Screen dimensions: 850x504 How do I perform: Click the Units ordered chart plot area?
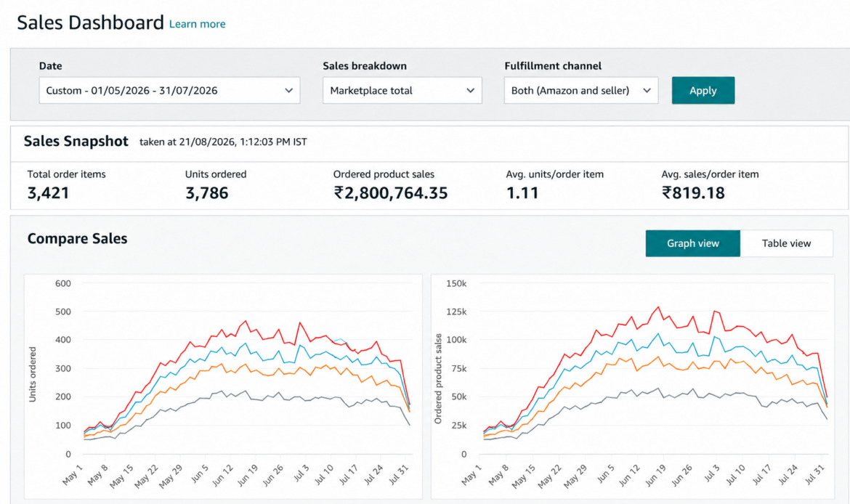[247, 368]
